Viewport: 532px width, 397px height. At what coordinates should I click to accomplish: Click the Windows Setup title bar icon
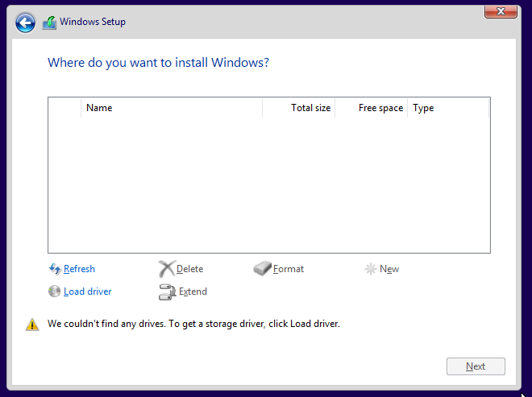(50, 23)
